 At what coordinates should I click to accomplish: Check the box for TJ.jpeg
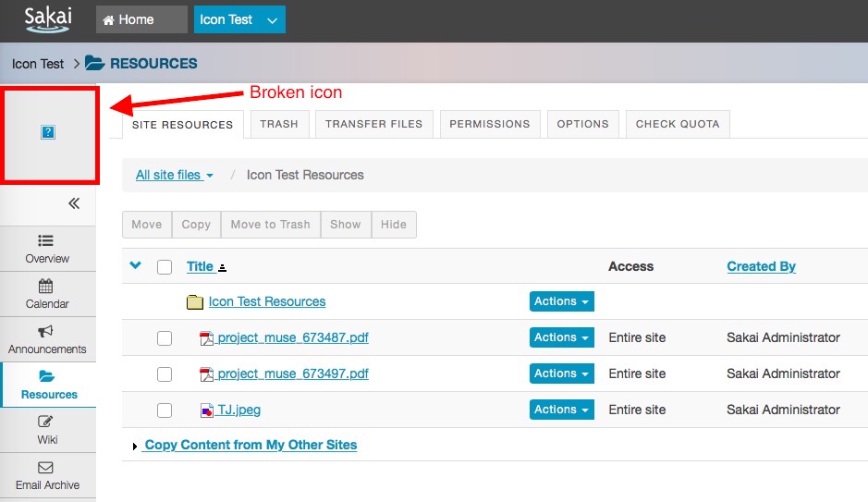tap(165, 410)
